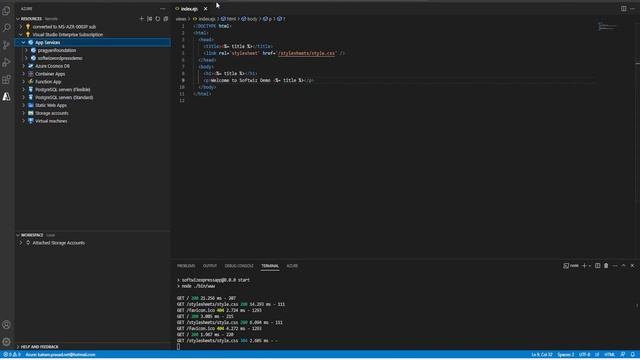Select the Static Web Apps tree item

click(51, 105)
